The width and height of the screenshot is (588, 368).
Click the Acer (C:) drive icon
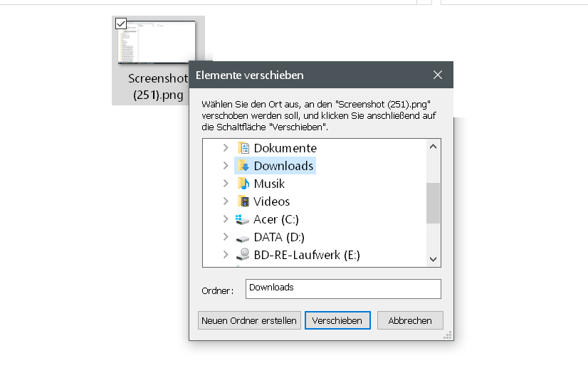(243, 219)
